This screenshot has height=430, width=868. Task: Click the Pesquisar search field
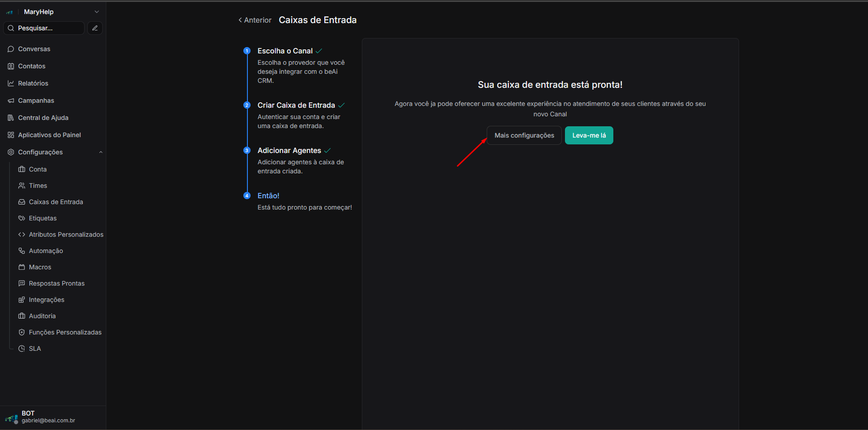[44, 28]
